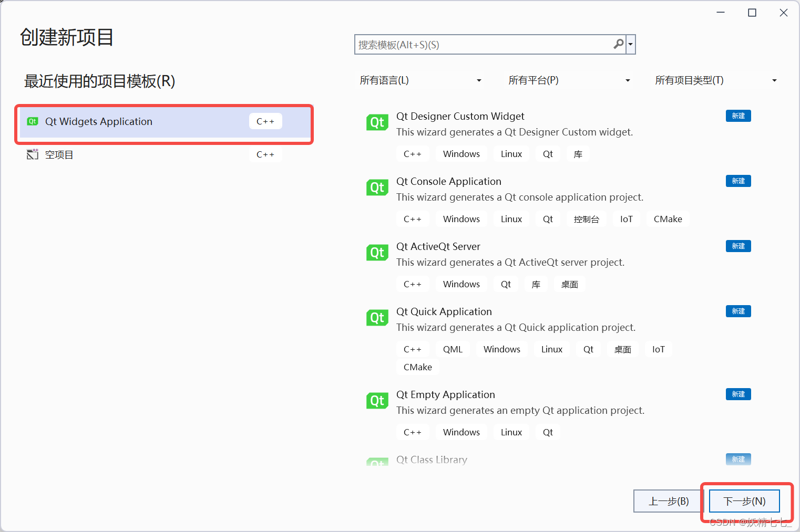Click the magnifier search icon
The height and width of the screenshot is (532, 800).
pos(619,45)
